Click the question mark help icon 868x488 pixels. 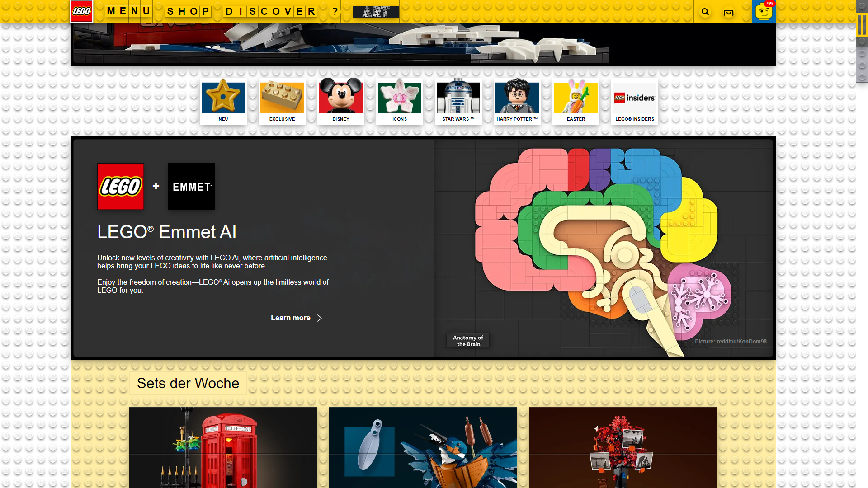point(335,11)
